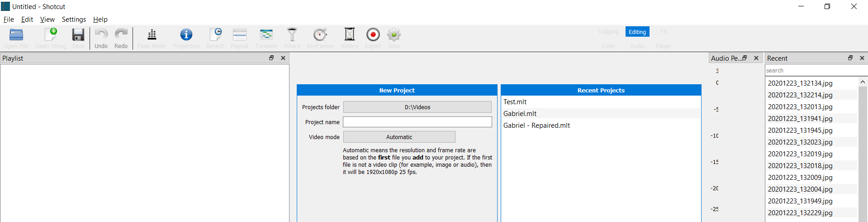
Task: Switch to the Logging layout
Action: pos(608,32)
